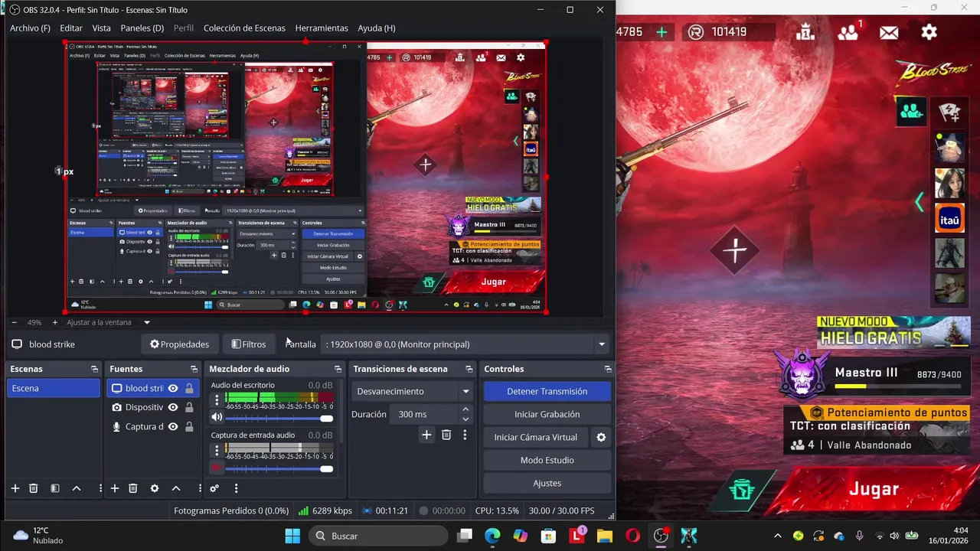The width and height of the screenshot is (980, 551).
Task: Open advanced audio properties gears icon
Action: click(214, 488)
